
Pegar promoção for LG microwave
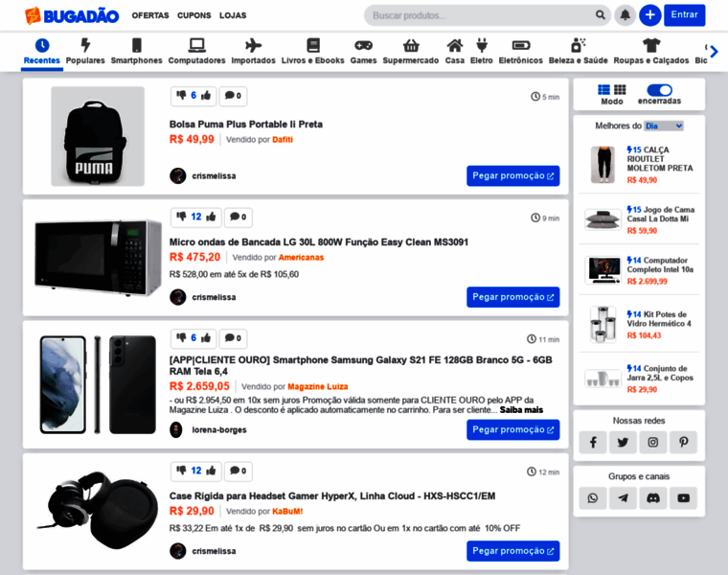(x=513, y=297)
